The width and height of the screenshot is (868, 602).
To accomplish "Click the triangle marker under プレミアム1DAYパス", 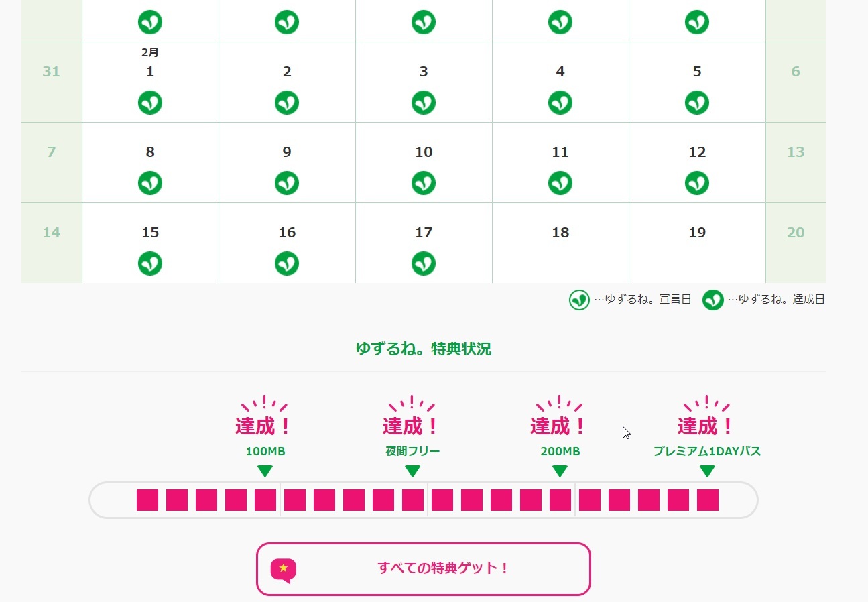I will (708, 471).
